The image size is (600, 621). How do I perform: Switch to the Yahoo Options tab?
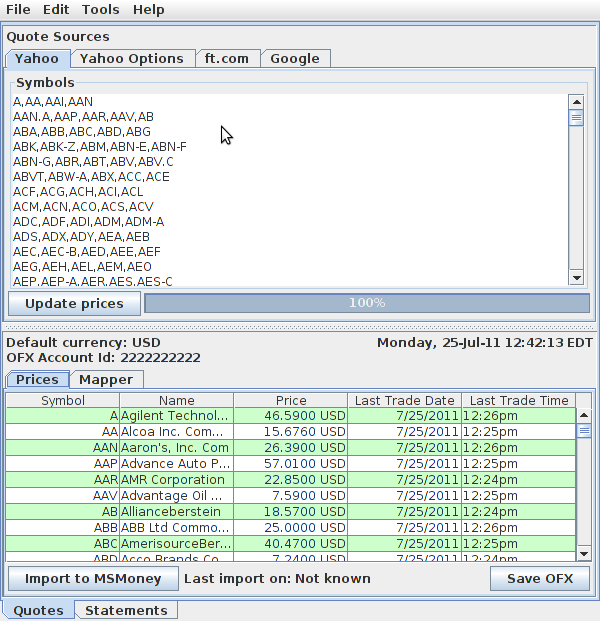click(132, 59)
